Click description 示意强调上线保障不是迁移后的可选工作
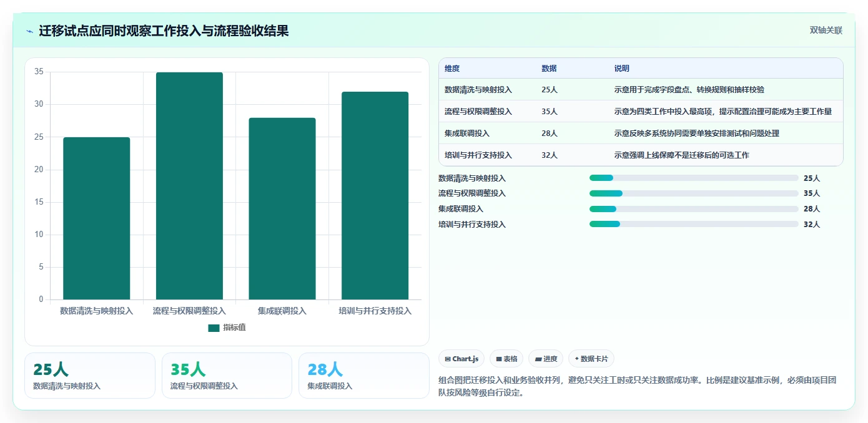868x423 pixels. pos(682,155)
